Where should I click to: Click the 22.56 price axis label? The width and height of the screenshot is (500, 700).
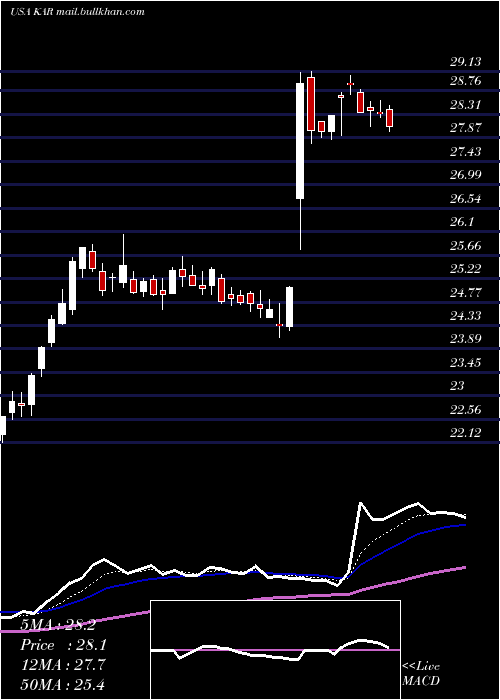click(x=465, y=409)
